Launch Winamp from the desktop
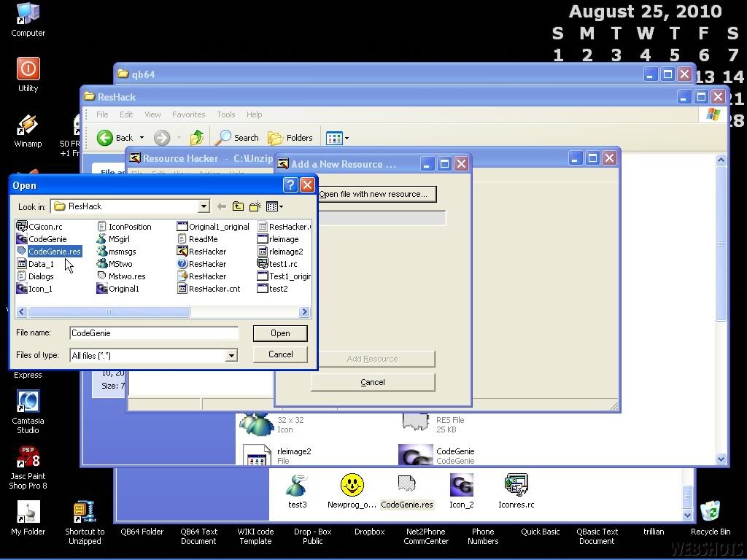The height and width of the screenshot is (560, 747). 28,130
